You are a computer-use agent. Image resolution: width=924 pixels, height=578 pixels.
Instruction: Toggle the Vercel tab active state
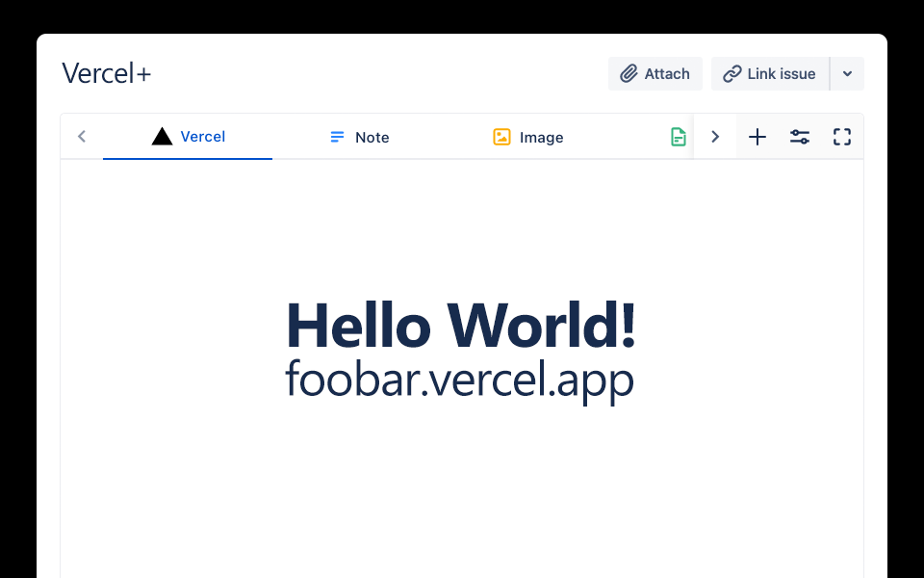(x=187, y=136)
